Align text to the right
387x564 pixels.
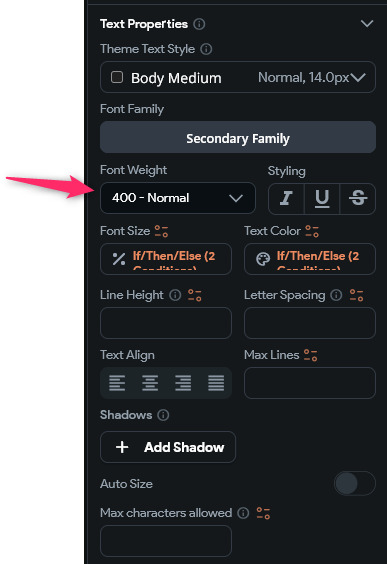coord(183,383)
